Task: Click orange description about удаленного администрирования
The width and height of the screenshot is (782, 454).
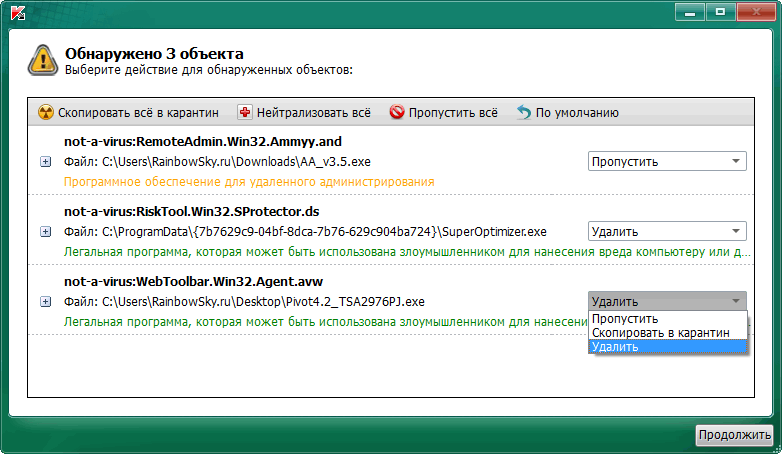Action: (x=249, y=182)
